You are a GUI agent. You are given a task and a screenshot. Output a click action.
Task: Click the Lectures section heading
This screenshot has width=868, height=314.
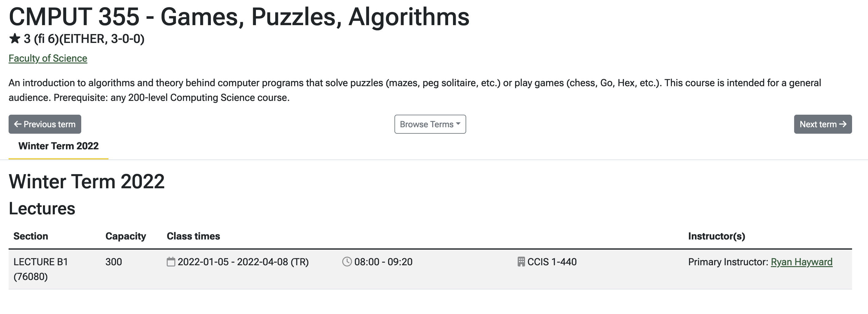[x=42, y=208]
